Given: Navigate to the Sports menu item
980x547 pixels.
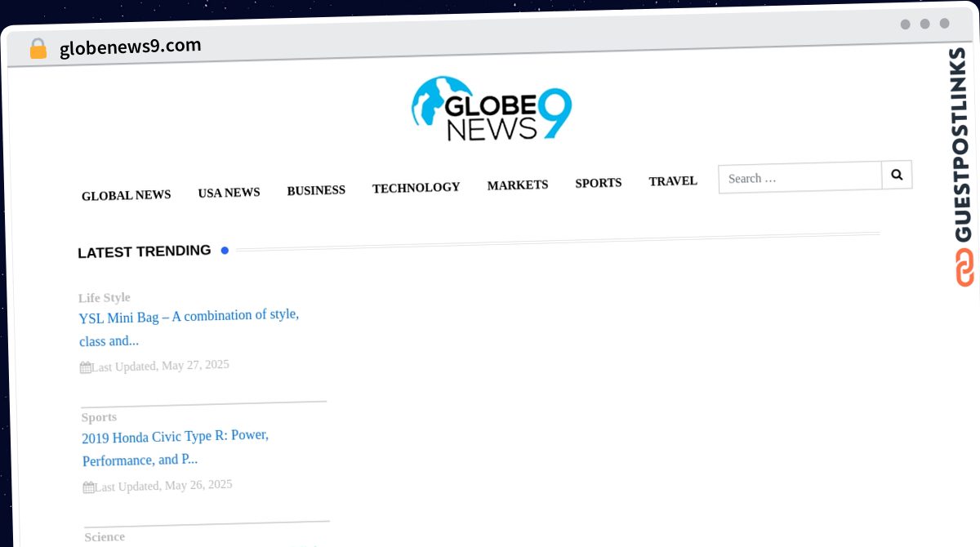Looking at the screenshot, I should (599, 183).
